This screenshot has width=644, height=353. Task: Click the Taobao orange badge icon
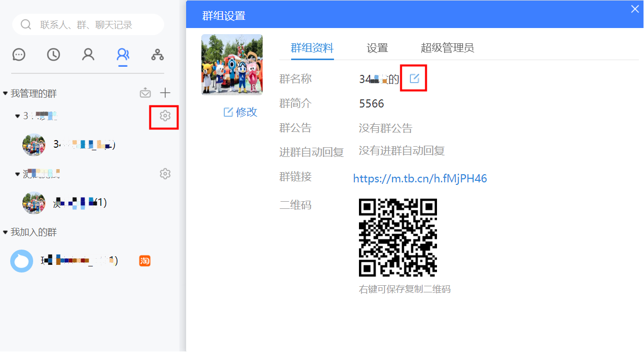tap(145, 261)
